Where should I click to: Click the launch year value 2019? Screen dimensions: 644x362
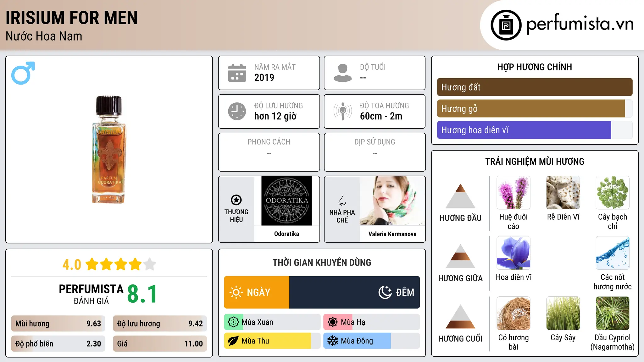(x=264, y=78)
